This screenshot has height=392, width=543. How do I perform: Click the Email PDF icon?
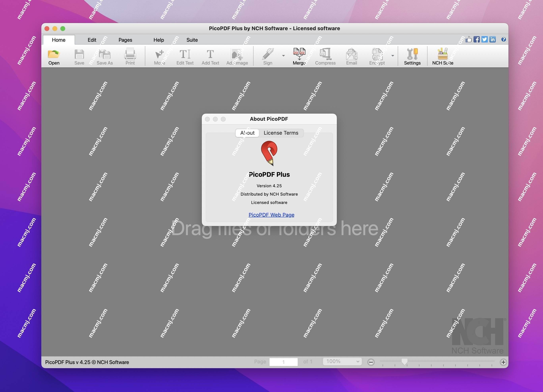(352, 57)
